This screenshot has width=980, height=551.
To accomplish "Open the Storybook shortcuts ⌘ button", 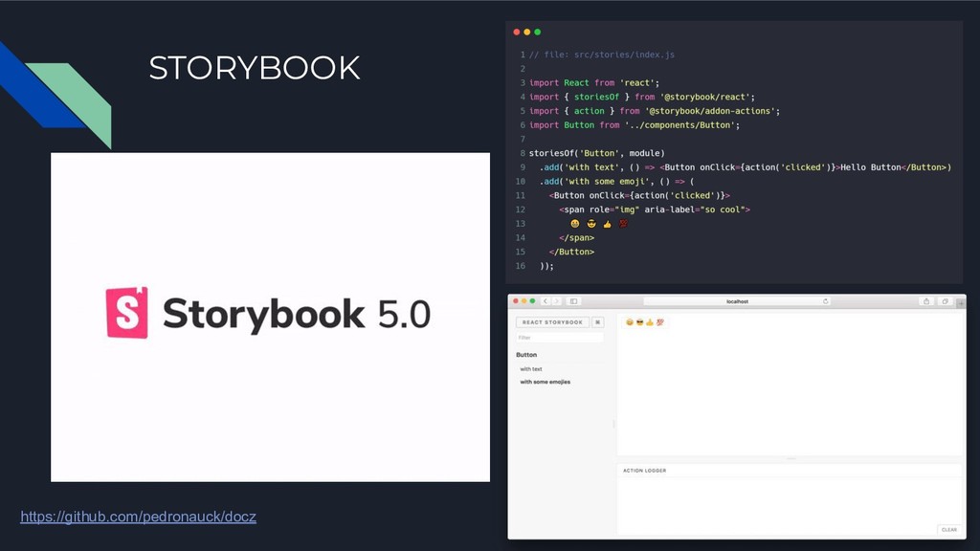I will [598, 322].
